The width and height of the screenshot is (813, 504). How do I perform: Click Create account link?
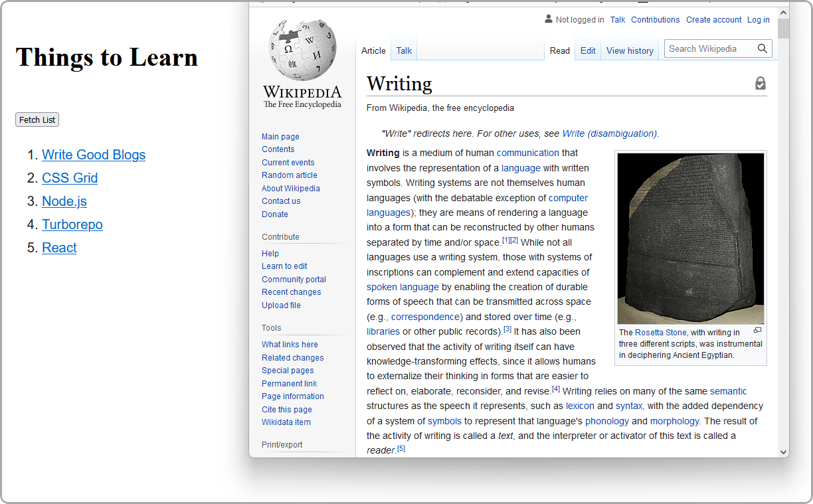(714, 20)
